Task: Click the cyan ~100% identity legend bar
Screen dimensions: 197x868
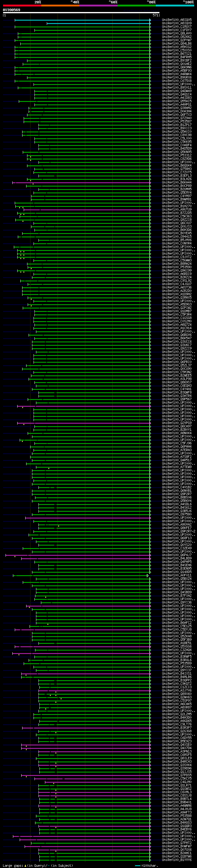Action: (175, 6)
